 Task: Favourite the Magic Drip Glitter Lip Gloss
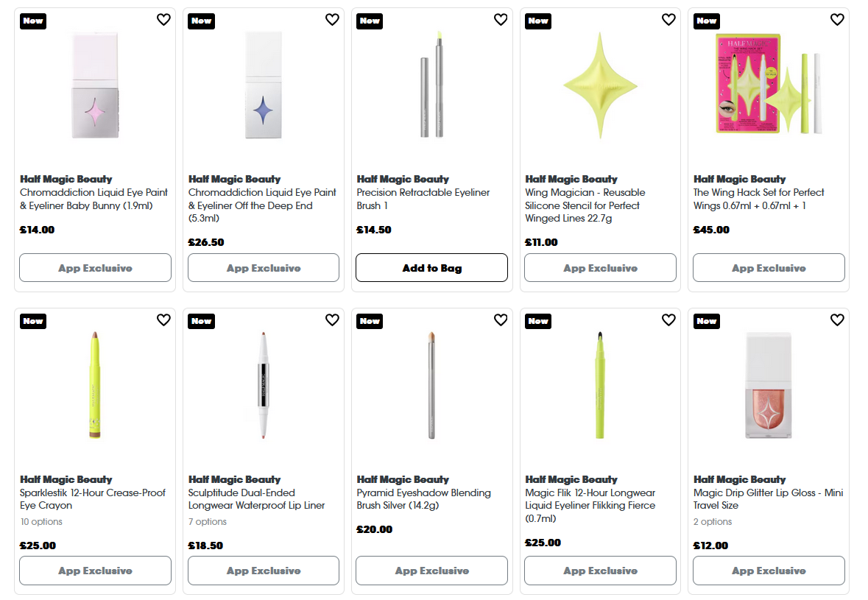click(x=837, y=320)
